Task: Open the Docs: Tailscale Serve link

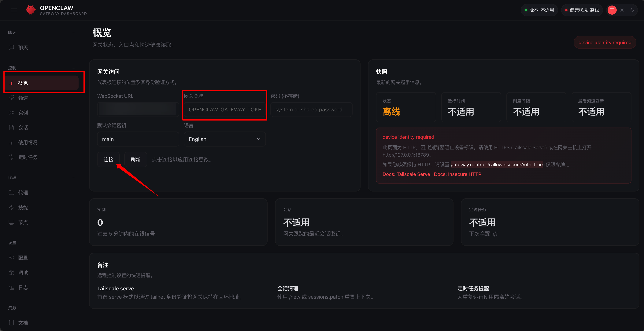Action: pyautogui.click(x=406, y=174)
